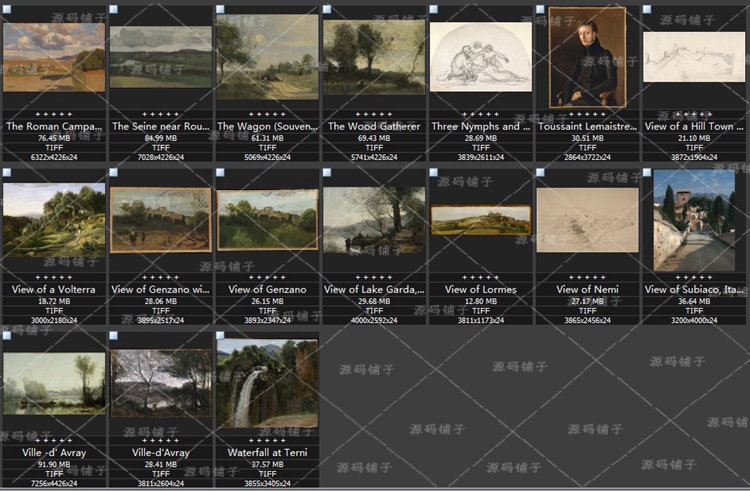Set star rating on View of Nemi

(587, 277)
